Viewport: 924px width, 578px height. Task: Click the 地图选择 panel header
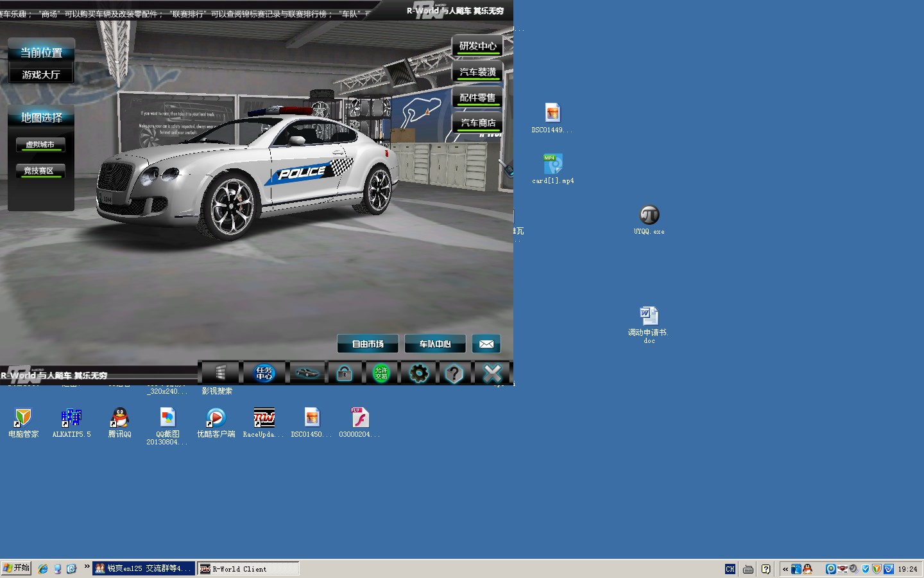(41, 118)
